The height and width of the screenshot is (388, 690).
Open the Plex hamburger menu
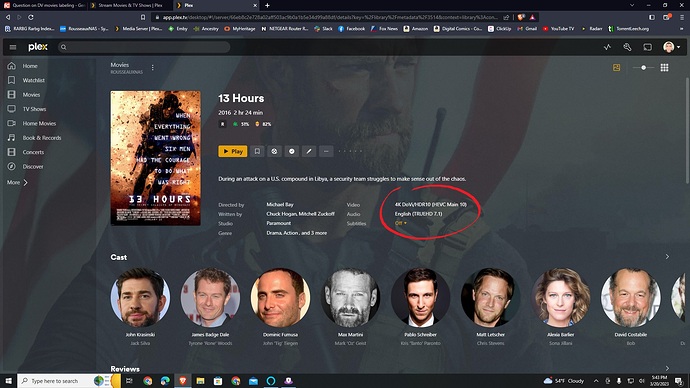(13, 47)
